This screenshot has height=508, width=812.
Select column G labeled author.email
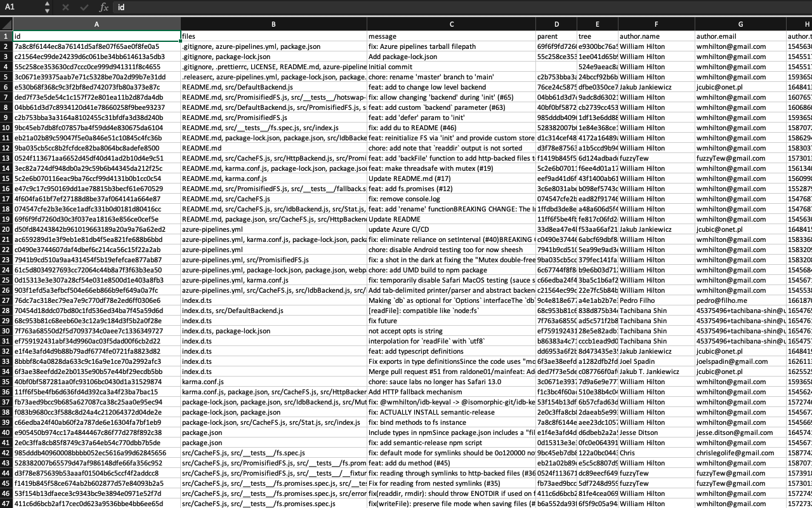(740, 23)
